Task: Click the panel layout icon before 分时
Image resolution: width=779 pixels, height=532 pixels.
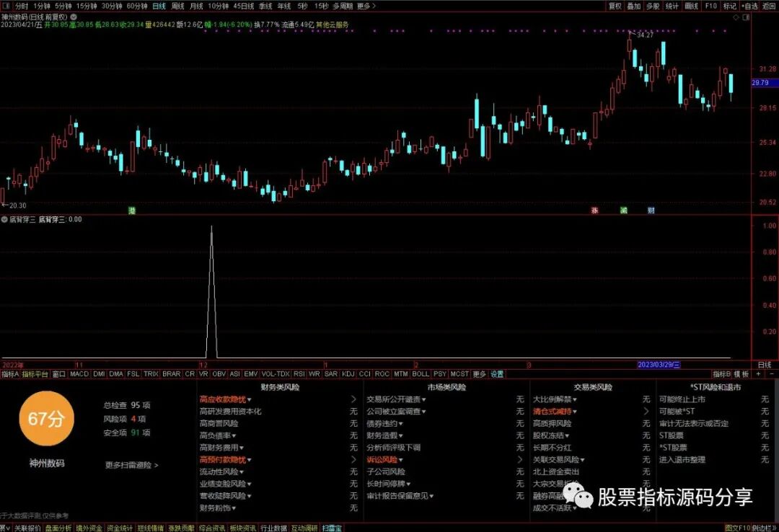Action: [5, 6]
